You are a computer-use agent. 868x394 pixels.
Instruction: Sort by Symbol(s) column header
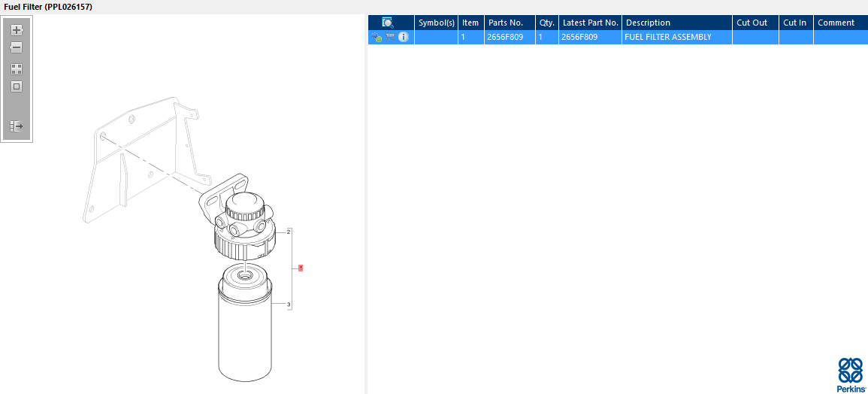[436, 23]
